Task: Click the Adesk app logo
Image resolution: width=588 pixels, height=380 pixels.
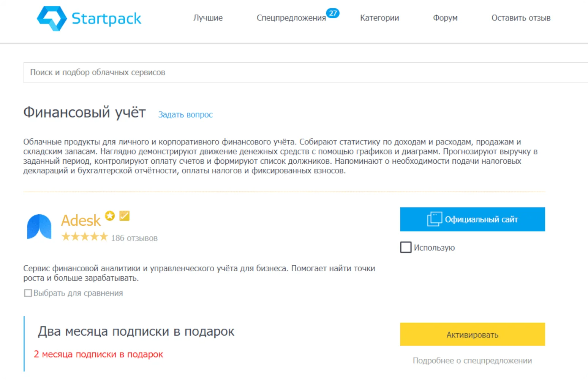Action: click(39, 227)
